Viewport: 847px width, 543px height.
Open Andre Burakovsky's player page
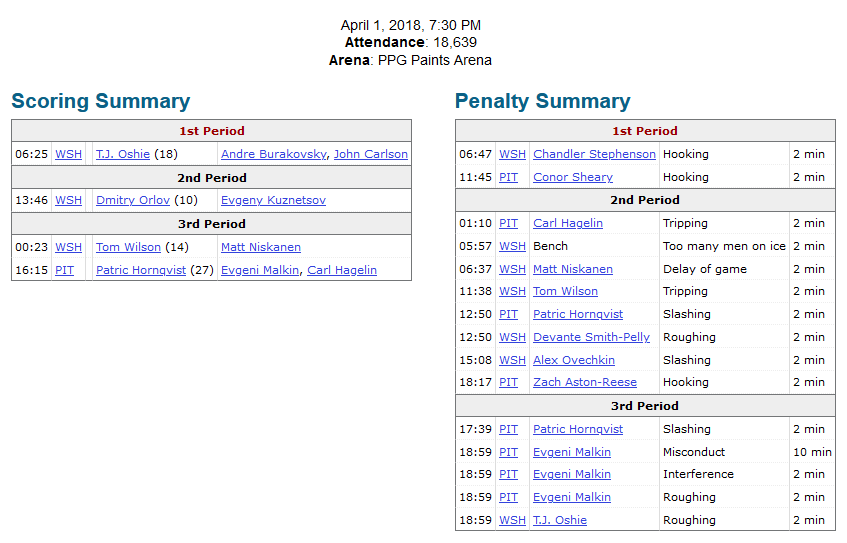(273, 154)
